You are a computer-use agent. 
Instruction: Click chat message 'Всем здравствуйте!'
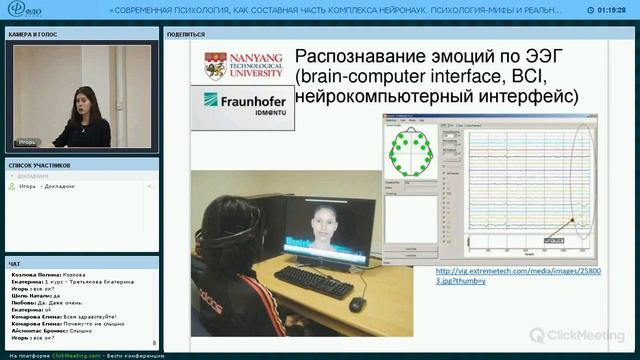[x=90, y=317]
